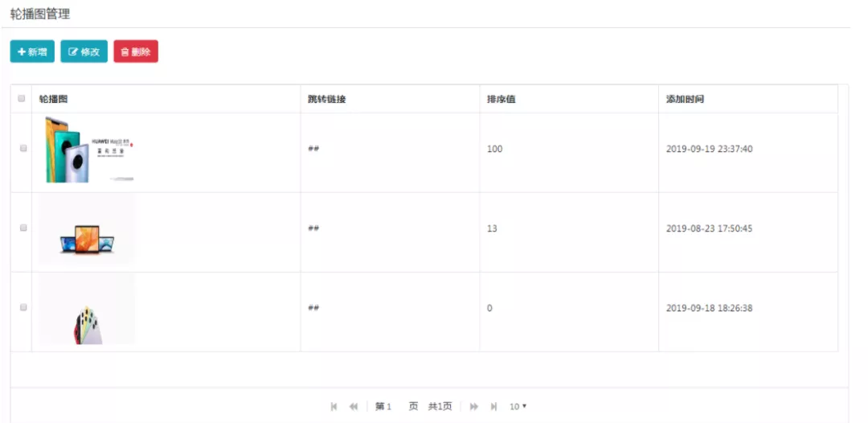
Task: Select timestamp 2019-08-23 17:50:45
Action: 709,228
